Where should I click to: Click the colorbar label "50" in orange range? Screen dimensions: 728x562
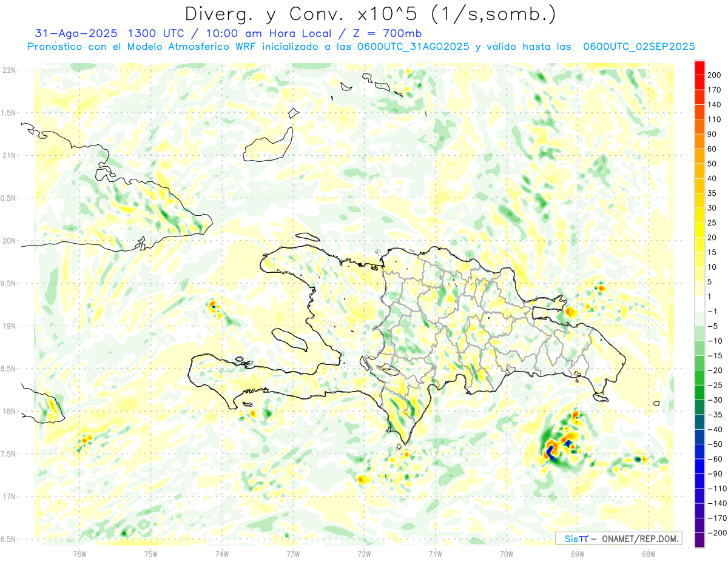[712, 164]
